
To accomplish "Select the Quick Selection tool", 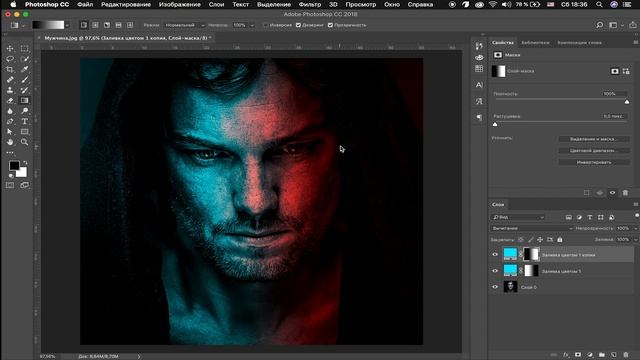I will [x=24, y=59].
